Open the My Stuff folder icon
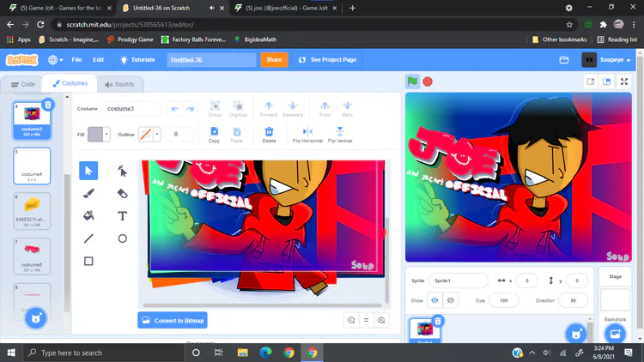Image resolution: width=644 pixels, height=362 pixels. pyautogui.click(x=564, y=60)
